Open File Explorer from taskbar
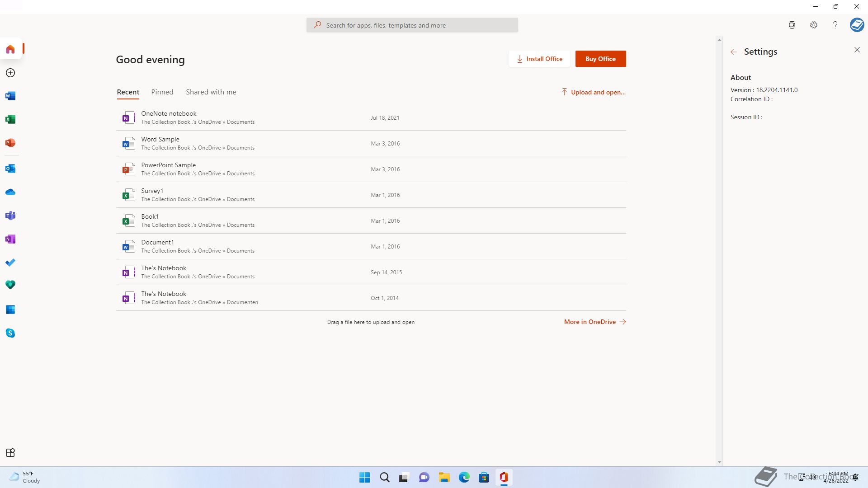The image size is (868, 488). pos(444,477)
